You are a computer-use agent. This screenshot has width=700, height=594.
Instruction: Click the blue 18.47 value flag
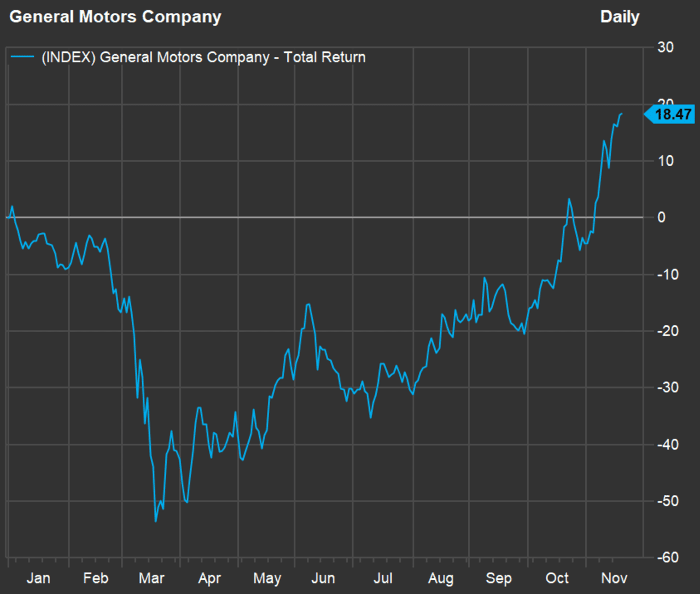coord(672,114)
